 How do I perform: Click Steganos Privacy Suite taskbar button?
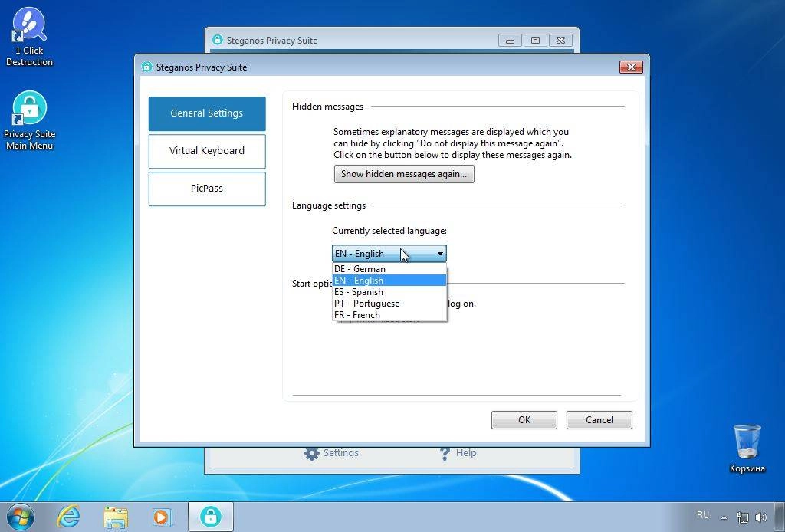coord(211,517)
